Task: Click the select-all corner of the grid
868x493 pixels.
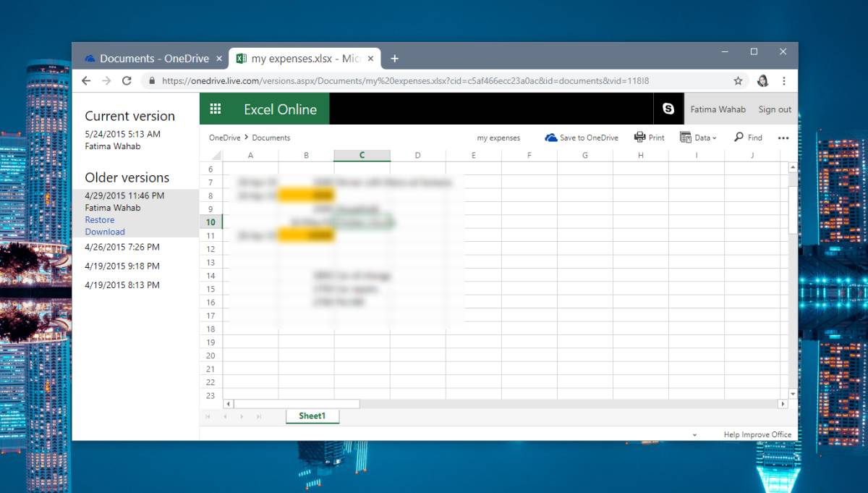Action: (x=211, y=155)
